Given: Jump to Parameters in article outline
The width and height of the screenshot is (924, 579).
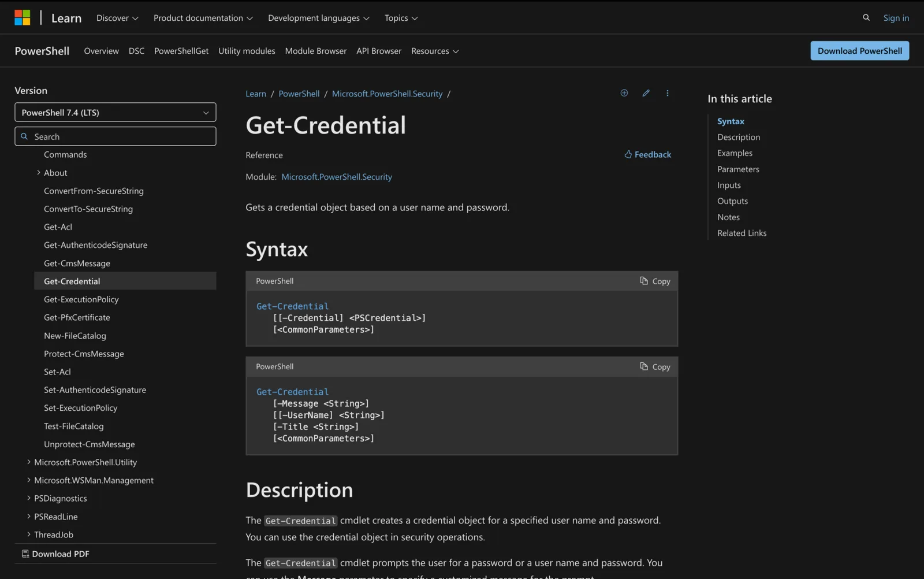Looking at the screenshot, I should click(x=738, y=169).
